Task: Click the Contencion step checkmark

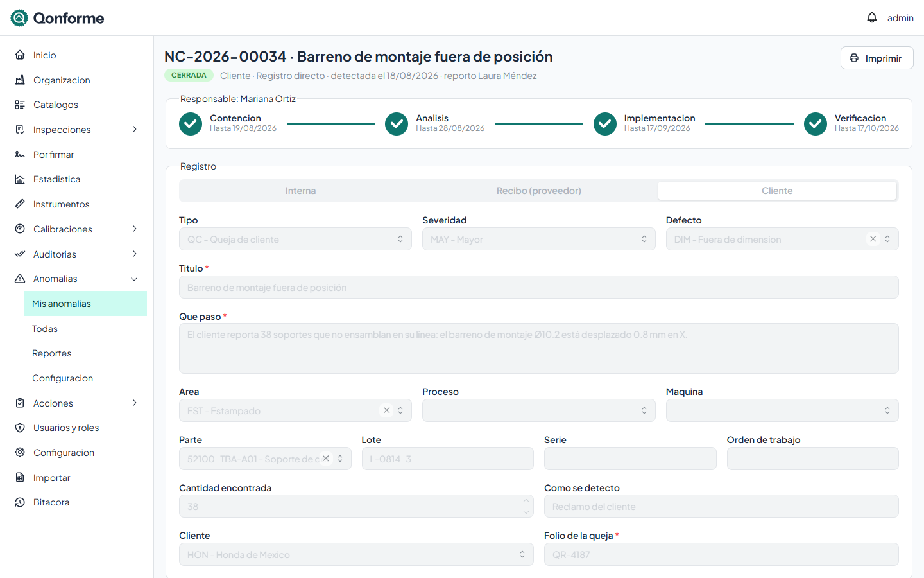Action: click(191, 124)
